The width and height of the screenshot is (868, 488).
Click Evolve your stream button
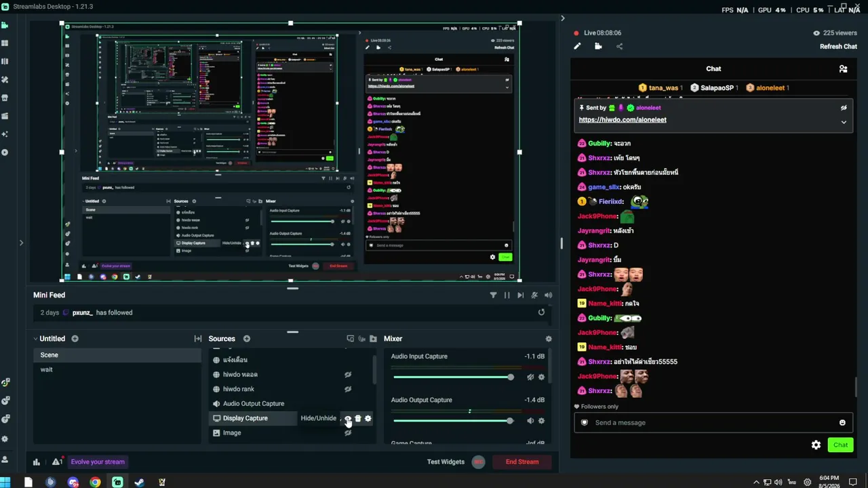tap(98, 462)
